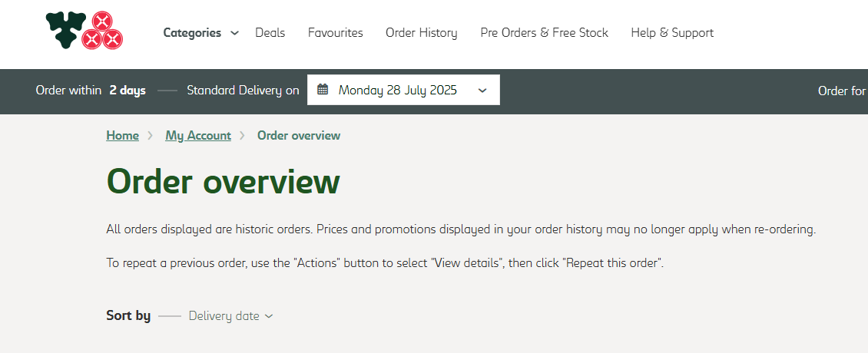Open the Delivery date sort dropdown

[x=231, y=316]
